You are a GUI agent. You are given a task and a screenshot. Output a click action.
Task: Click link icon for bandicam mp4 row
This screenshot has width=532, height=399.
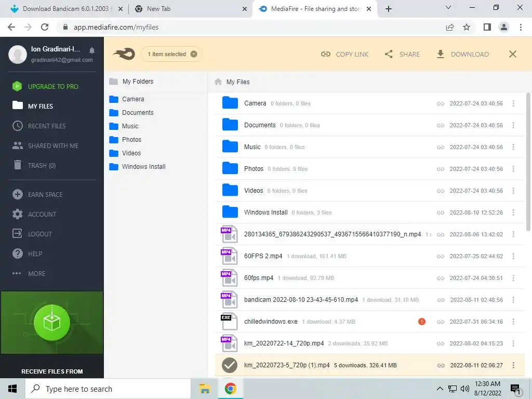click(x=441, y=300)
